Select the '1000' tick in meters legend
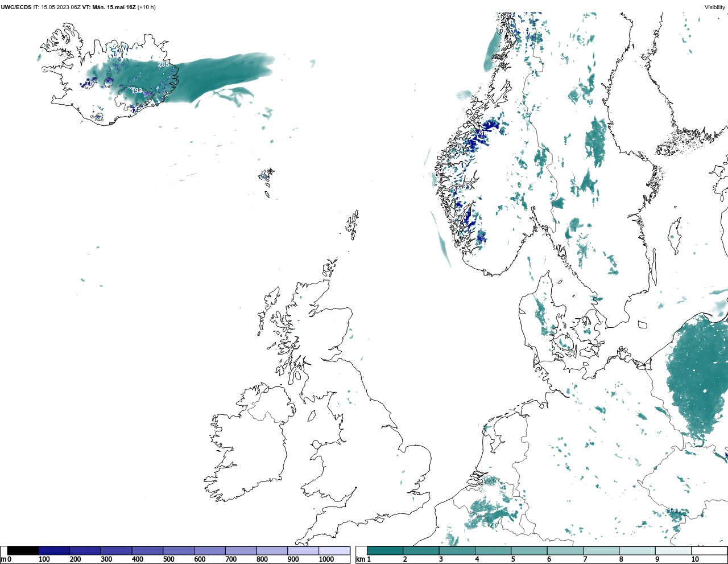 click(x=326, y=559)
